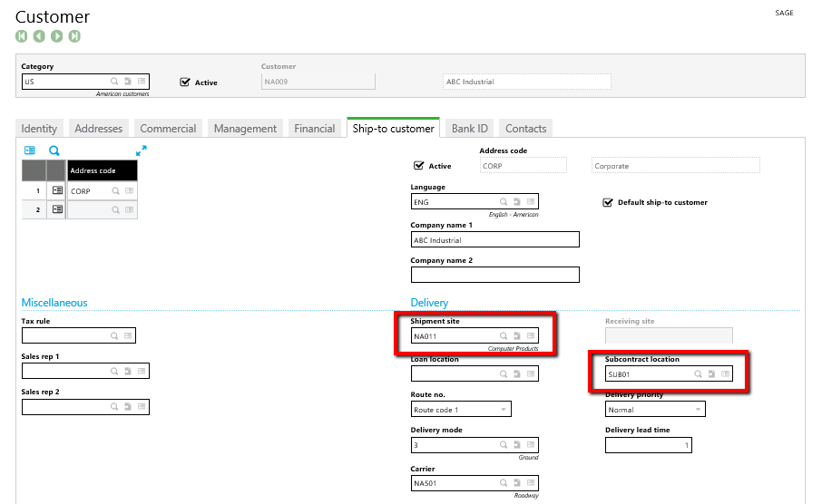Open the Delivery priority dropdown

tap(697, 410)
